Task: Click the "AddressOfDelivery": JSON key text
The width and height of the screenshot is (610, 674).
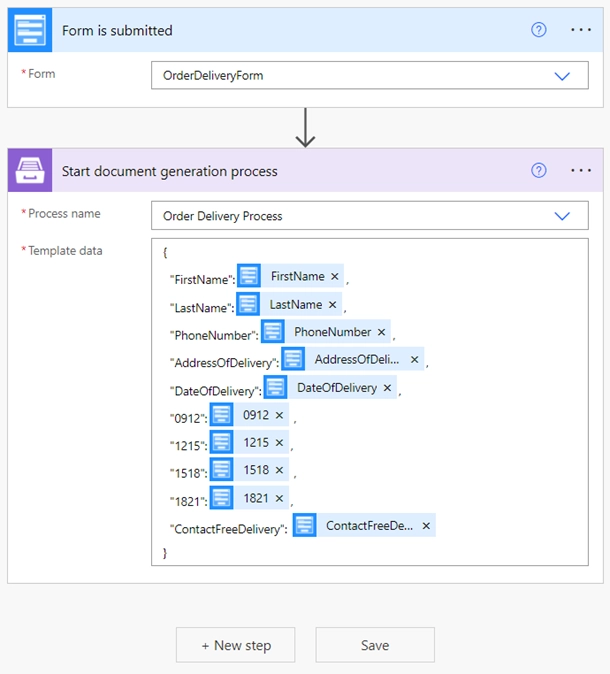Action: (x=224, y=363)
